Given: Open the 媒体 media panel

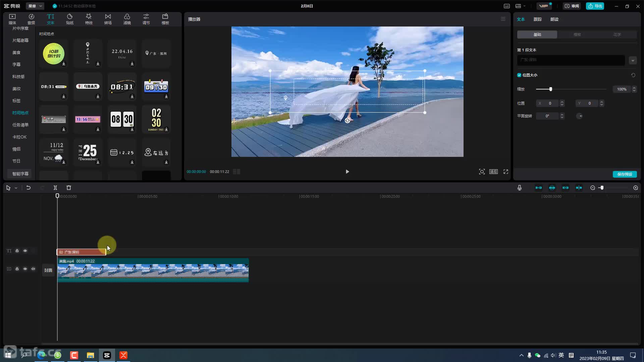Looking at the screenshot, I should coord(12,19).
